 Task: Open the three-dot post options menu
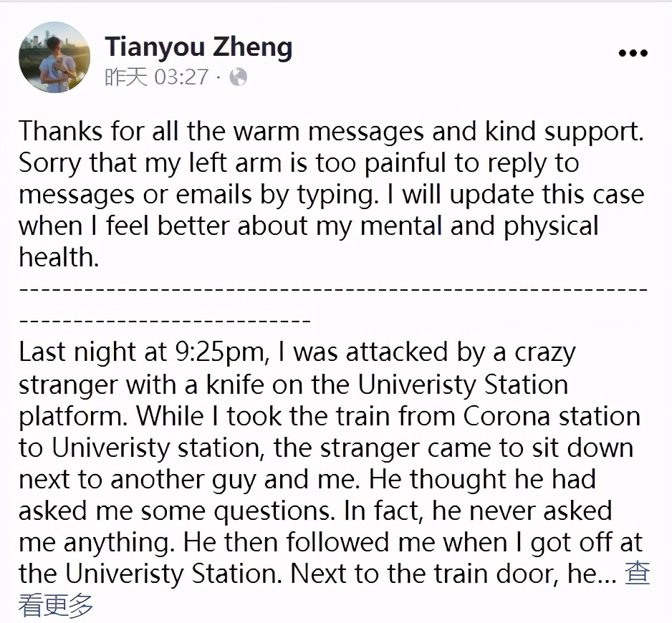click(633, 53)
